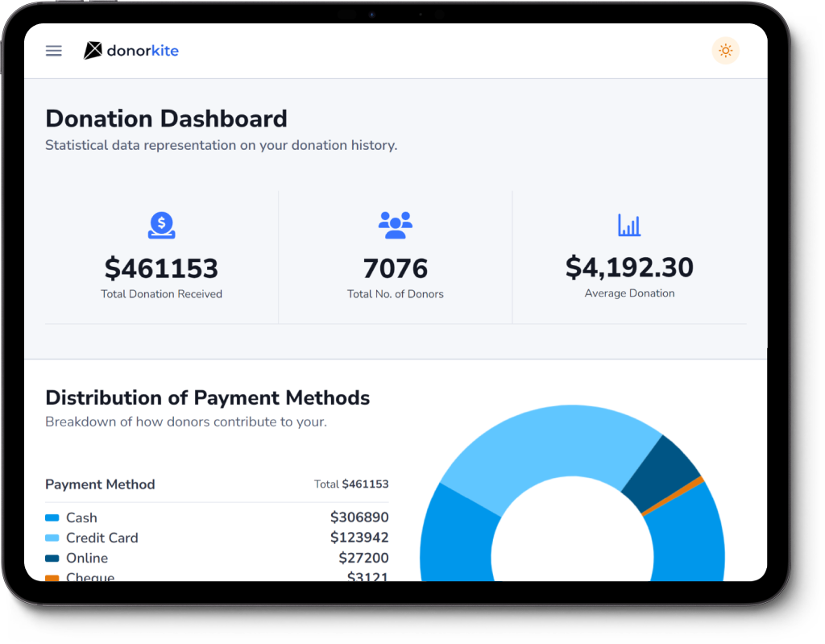The width and height of the screenshot is (825, 644).
Task: Click the Credit Card legend color swatch
Action: pos(52,538)
